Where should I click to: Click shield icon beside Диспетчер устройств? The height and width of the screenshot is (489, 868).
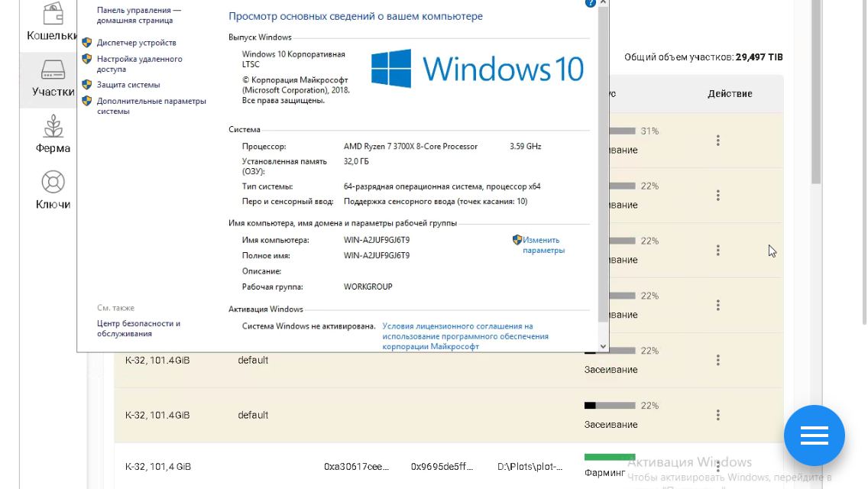[x=87, y=43]
